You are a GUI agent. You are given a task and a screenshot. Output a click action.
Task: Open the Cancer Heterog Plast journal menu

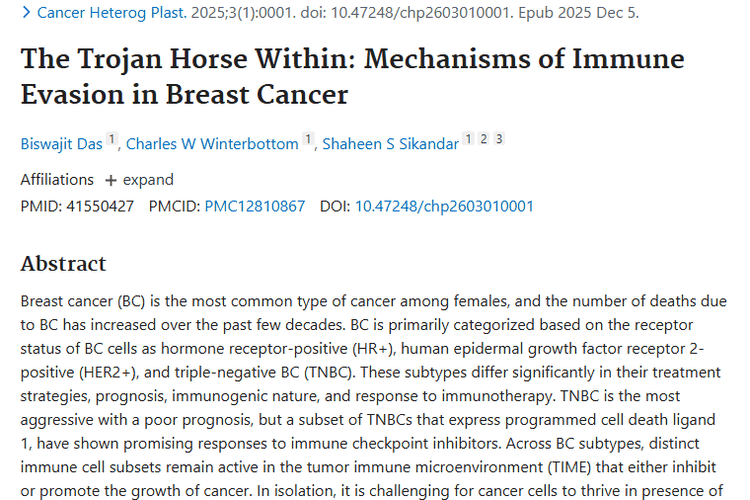[x=108, y=13]
